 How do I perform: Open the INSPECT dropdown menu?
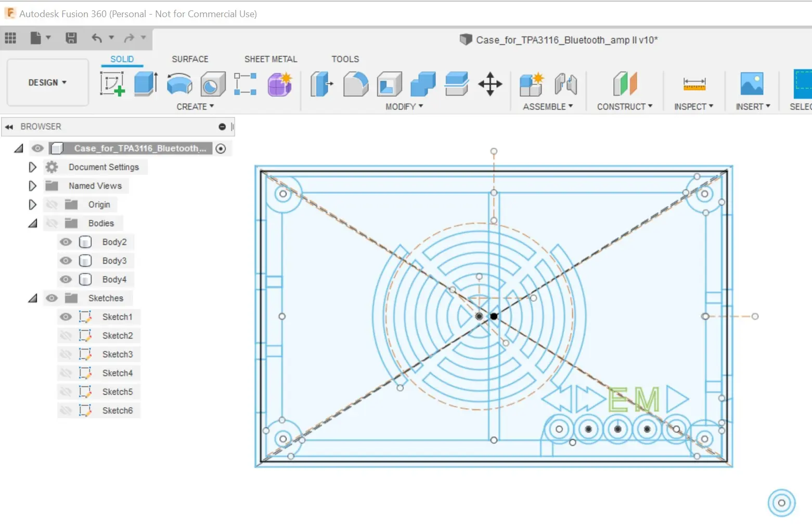[694, 107]
